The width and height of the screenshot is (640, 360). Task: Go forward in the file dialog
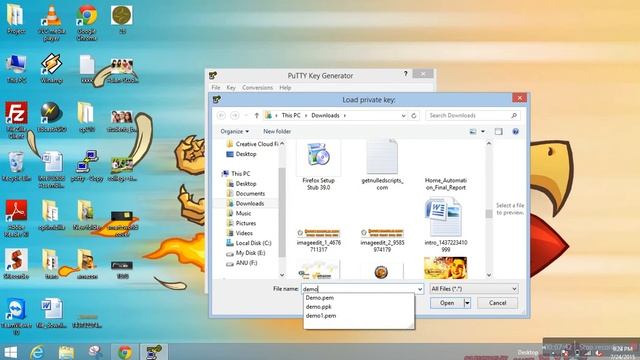(235, 116)
